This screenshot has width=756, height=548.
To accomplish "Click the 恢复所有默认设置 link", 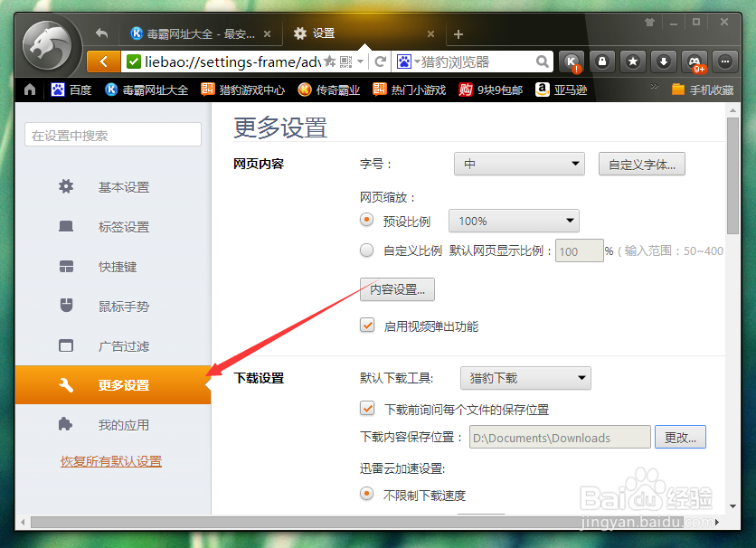I will (x=111, y=461).
